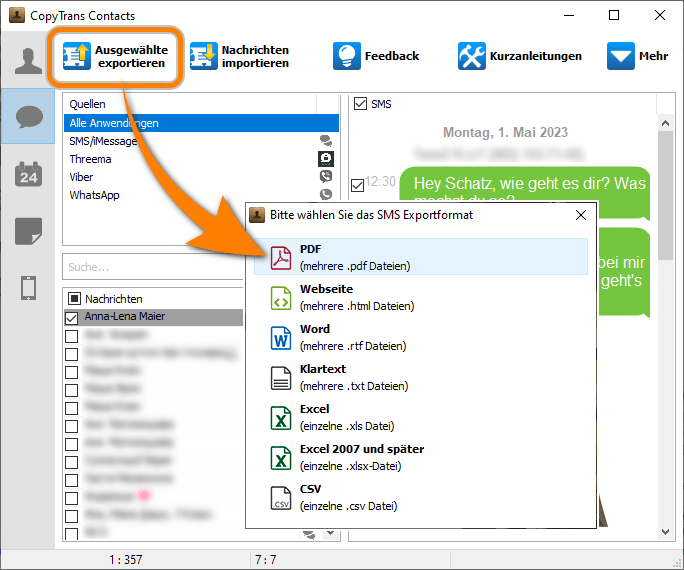Maximize the CopyTrans Contacts window
The width and height of the screenshot is (684, 570).
(614, 15)
